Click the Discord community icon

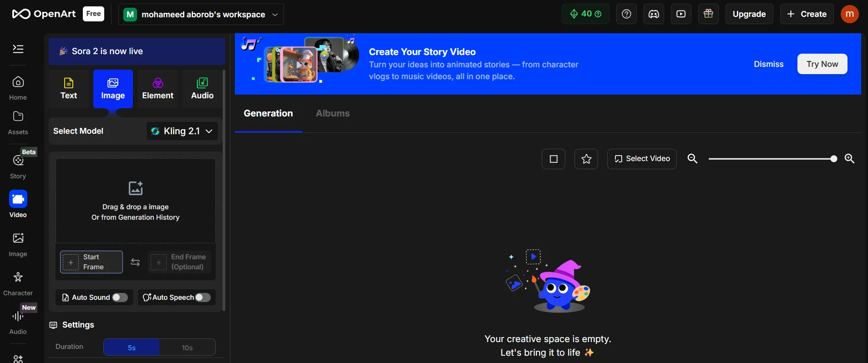pos(654,14)
